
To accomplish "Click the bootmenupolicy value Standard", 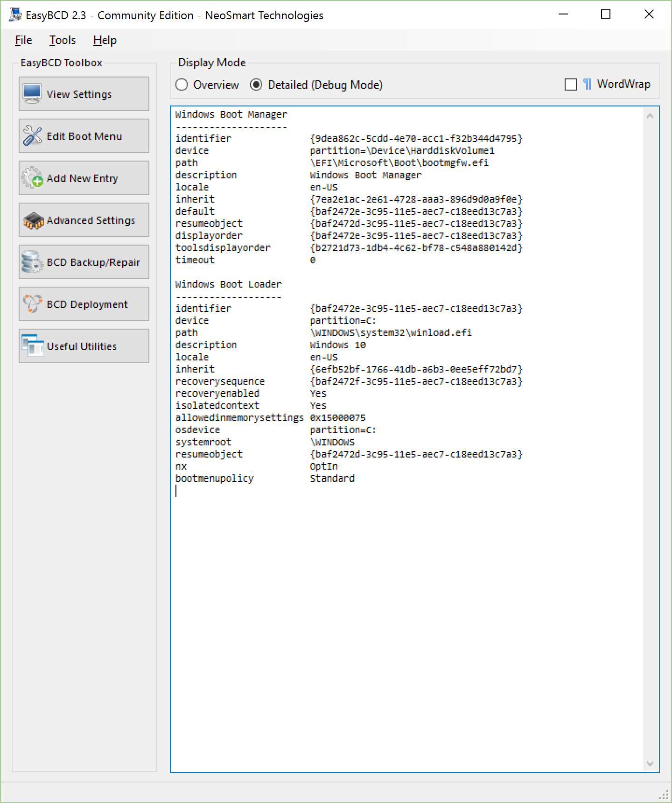I will 332,479.
